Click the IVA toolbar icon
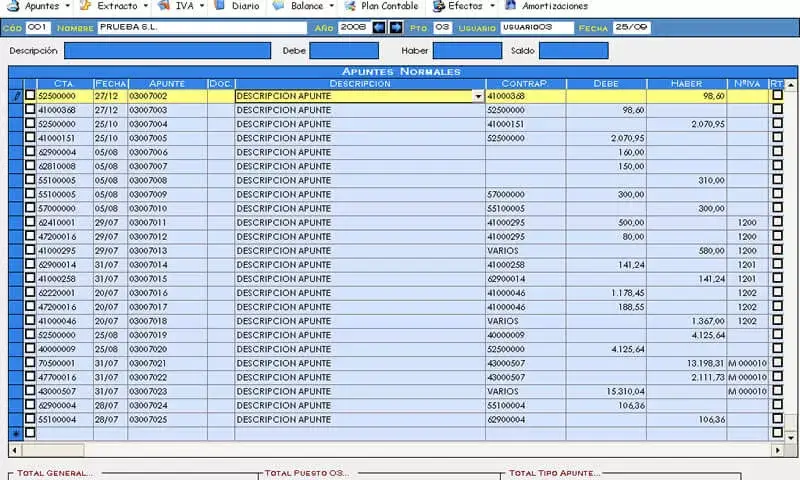Screen dimensions: 800x480 [x=163, y=6]
